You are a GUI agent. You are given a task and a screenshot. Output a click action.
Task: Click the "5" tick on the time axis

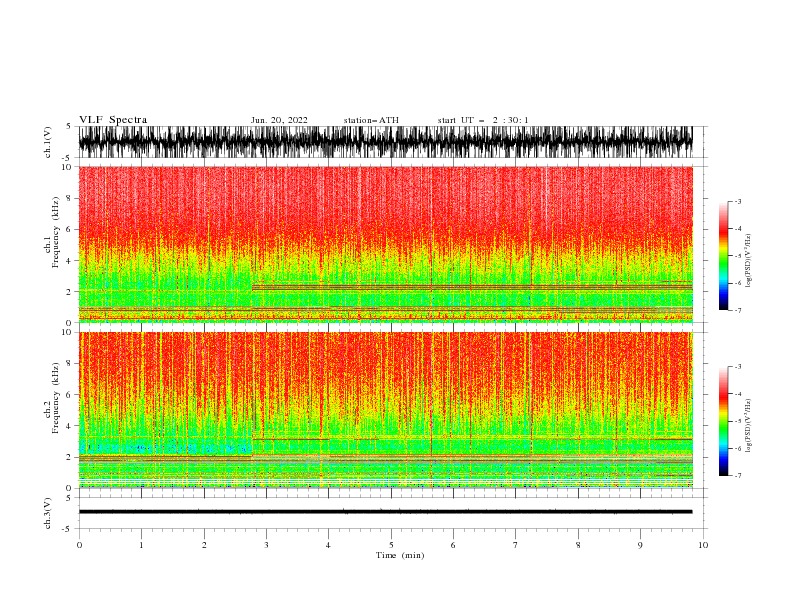click(x=391, y=545)
